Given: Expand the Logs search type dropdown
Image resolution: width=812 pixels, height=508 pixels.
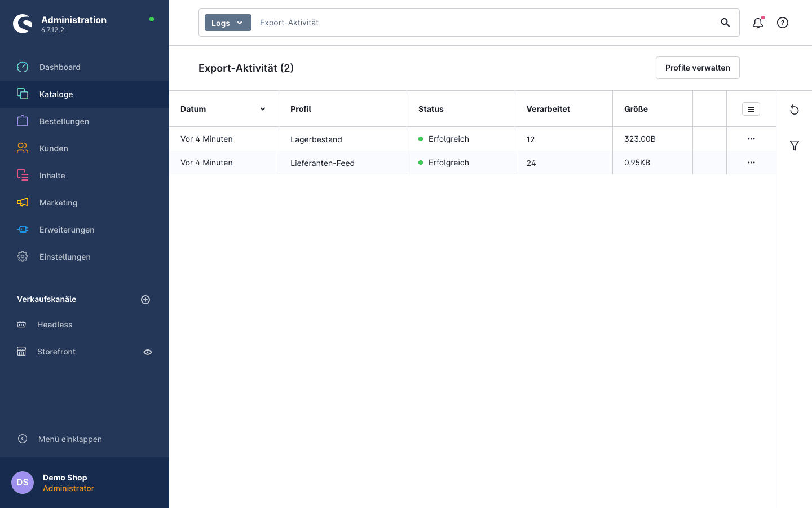Looking at the screenshot, I should pyautogui.click(x=228, y=23).
